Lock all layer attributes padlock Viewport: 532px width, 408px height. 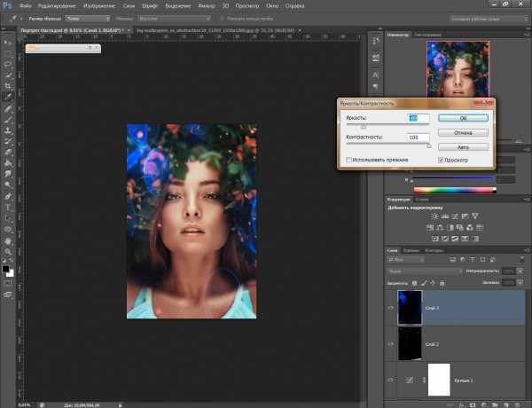pos(442,283)
